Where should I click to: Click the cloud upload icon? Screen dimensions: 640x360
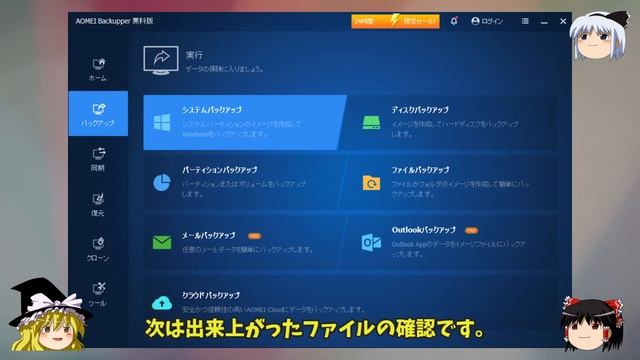[x=162, y=303]
